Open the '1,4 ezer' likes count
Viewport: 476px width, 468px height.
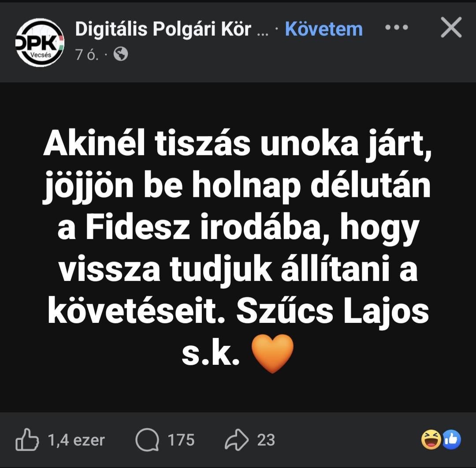point(76,440)
